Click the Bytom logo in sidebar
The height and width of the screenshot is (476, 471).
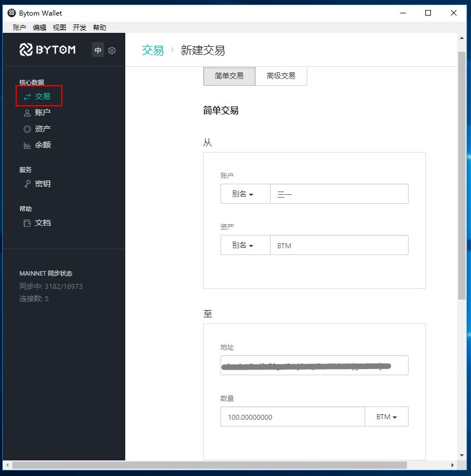[x=47, y=50]
